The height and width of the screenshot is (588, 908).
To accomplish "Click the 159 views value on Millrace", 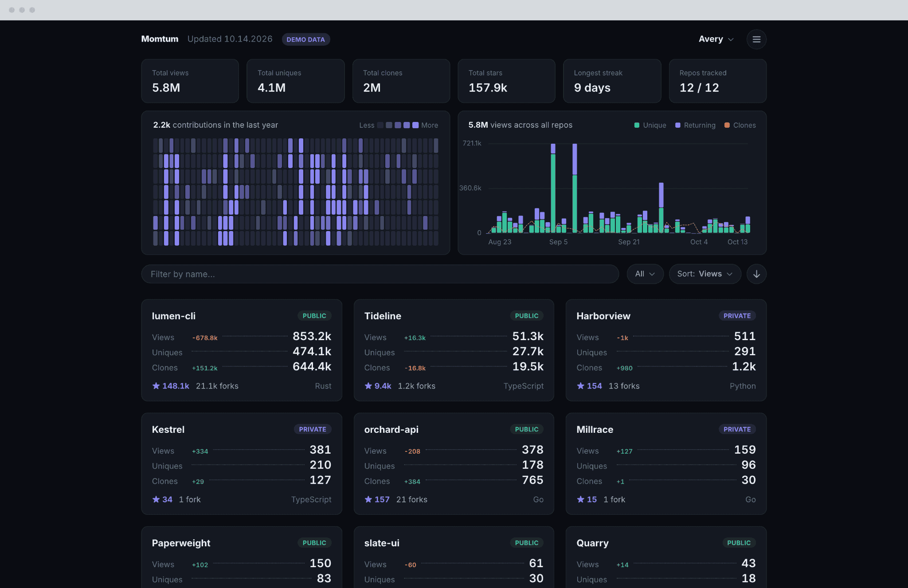I will point(745,450).
